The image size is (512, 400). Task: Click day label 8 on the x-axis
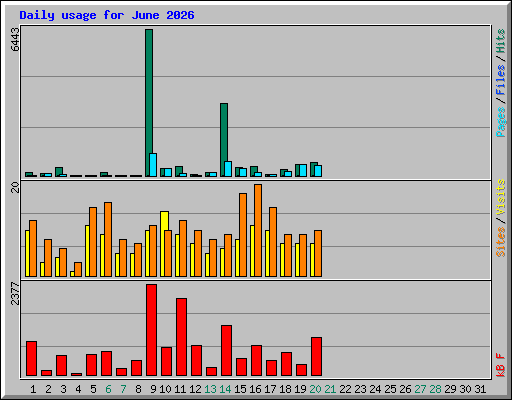(138, 389)
